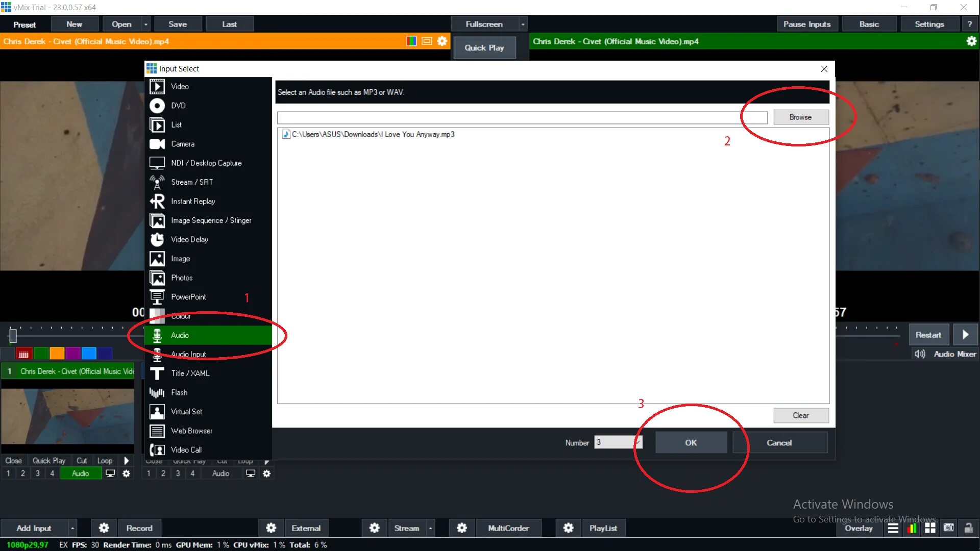This screenshot has width=980, height=551.
Task: Select the Image Sequence / Stinger category
Action: 210,220
